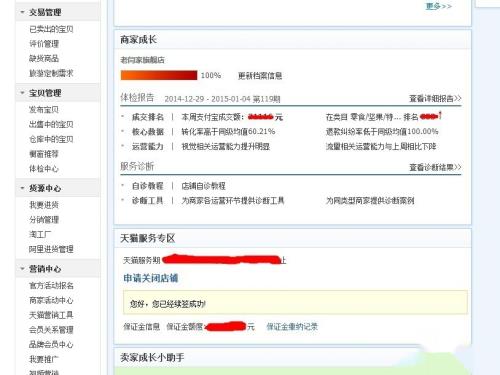Open 天猫营销工具 in sidebar
The height and width of the screenshot is (375, 500).
click(x=51, y=315)
